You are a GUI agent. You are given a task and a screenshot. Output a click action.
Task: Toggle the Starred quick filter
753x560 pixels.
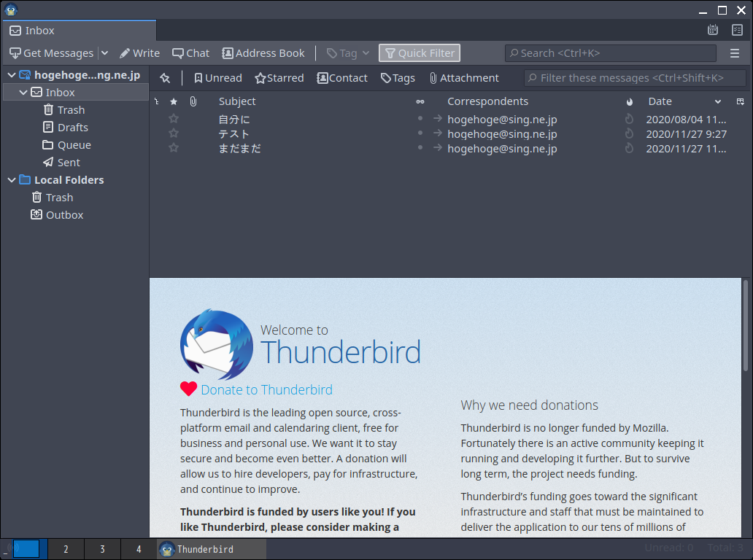pyautogui.click(x=279, y=78)
